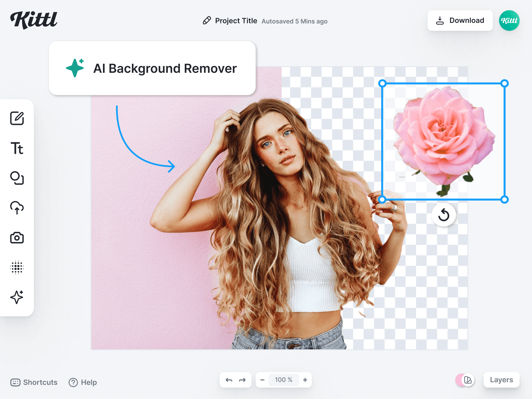The height and width of the screenshot is (399, 532).
Task: Click bottom-left selection handle of rose
Action: [383, 200]
